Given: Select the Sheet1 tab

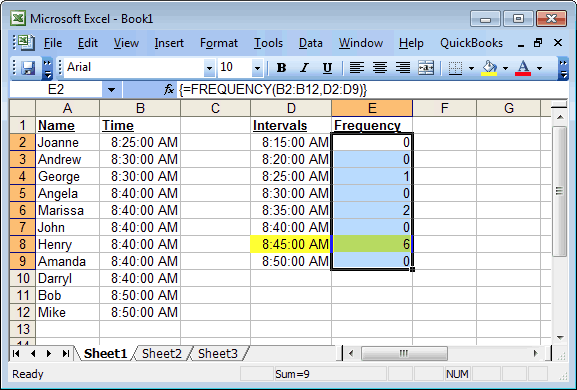Looking at the screenshot, I should point(105,354).
